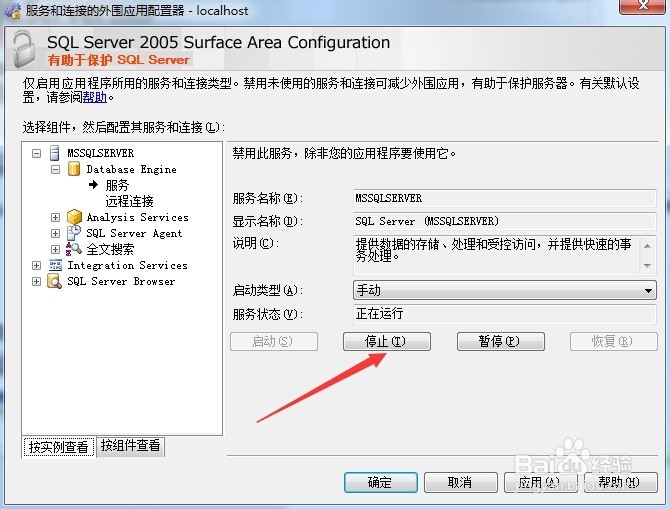670x509 pixels.
Task: Switch to the 按实例查看 tab
Action: 58,447
